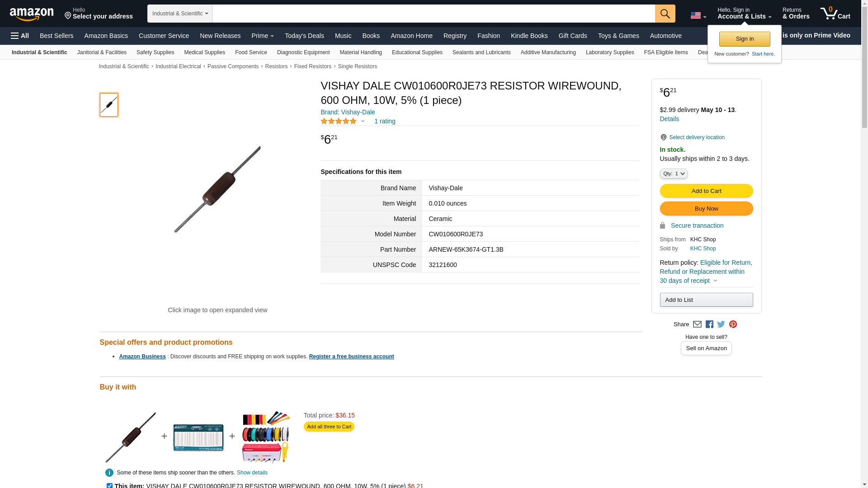868x488 pixels.
Task: Open the All hamburger menu
Action: (x=20, y=36)
